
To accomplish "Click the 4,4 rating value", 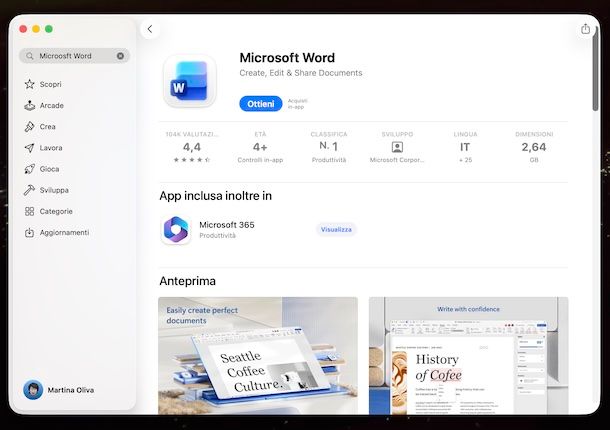I will point(192,147).
